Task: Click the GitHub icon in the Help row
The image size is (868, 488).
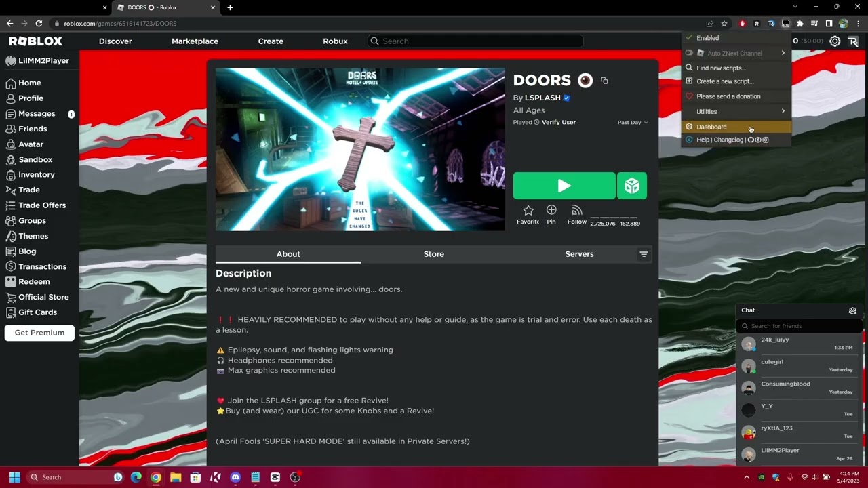Action: (751, 140)
